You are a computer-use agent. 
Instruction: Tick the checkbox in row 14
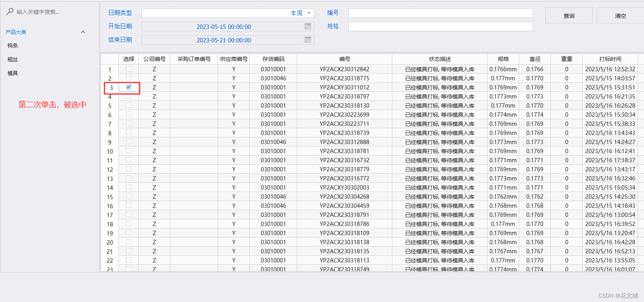point(128,187)
